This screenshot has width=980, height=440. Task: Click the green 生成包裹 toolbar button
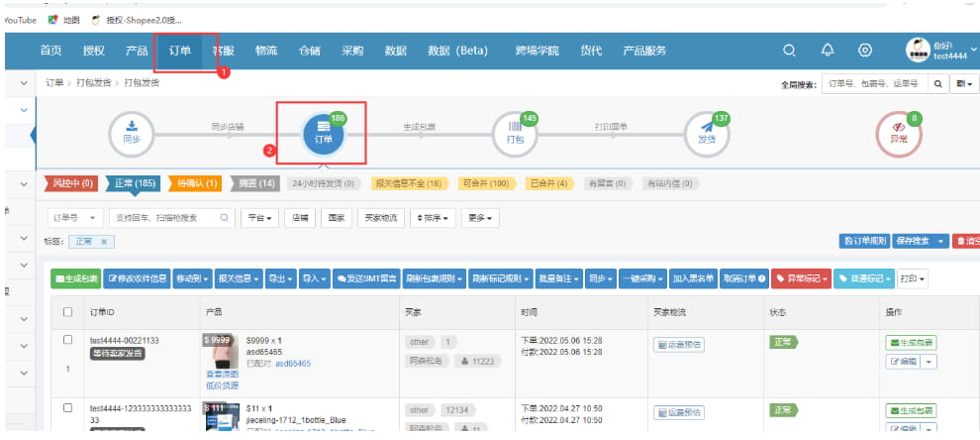point(75,279)
